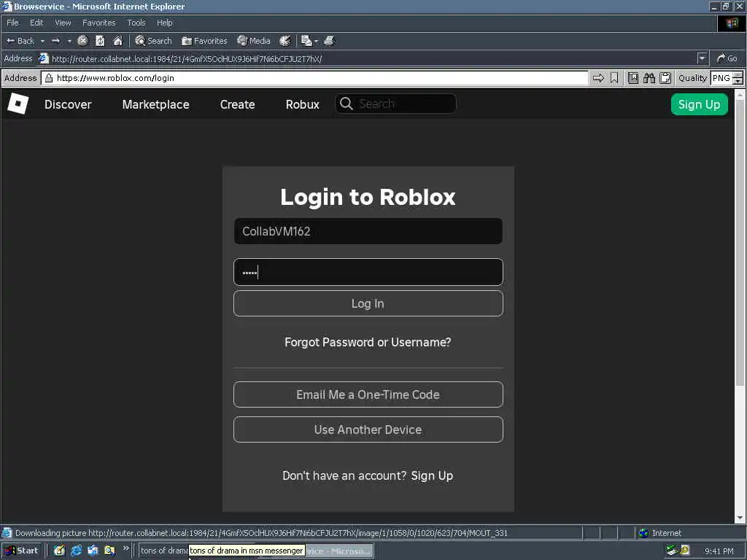This screenshot has height=560, width=747.
Task: Click Use Another Device button
Action: (368, 429)
